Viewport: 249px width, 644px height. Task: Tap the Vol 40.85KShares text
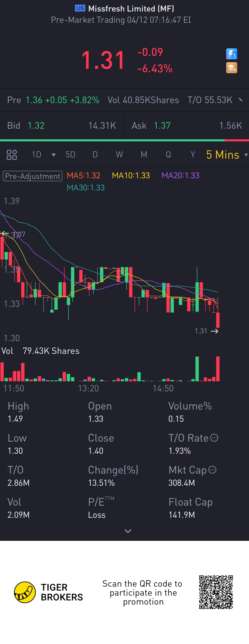tap(143, 100)
